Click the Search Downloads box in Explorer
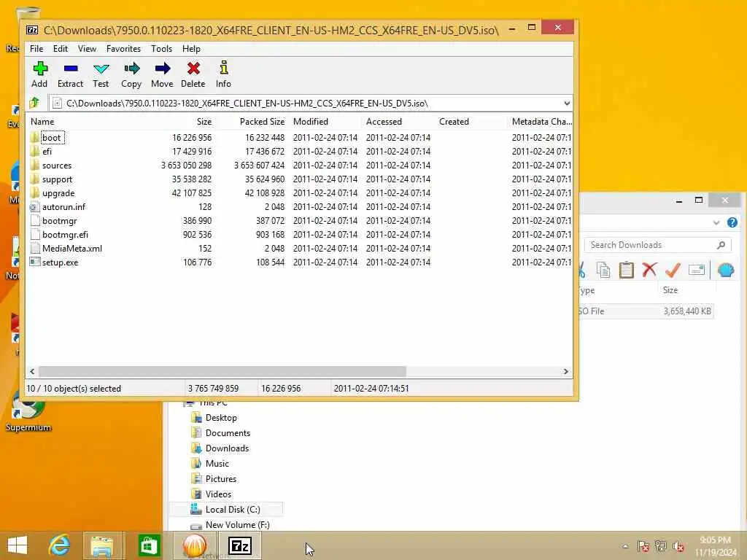 pos(657,245)
